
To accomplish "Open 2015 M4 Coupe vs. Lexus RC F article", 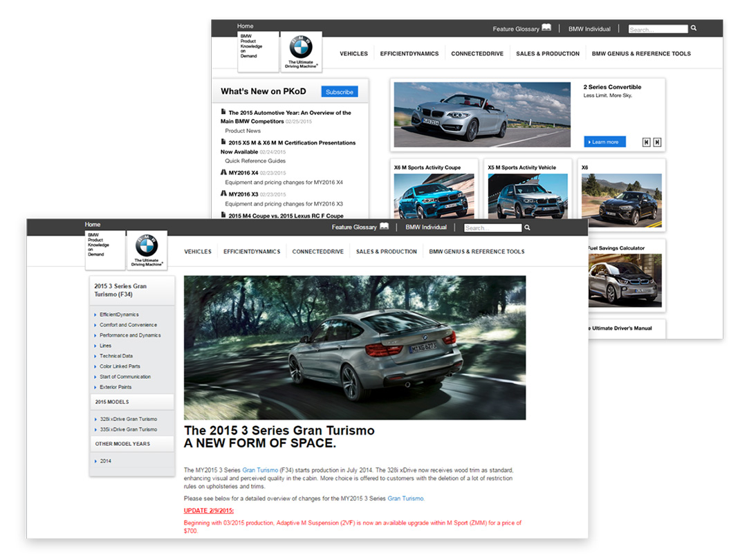I will (x=286, y=216).
